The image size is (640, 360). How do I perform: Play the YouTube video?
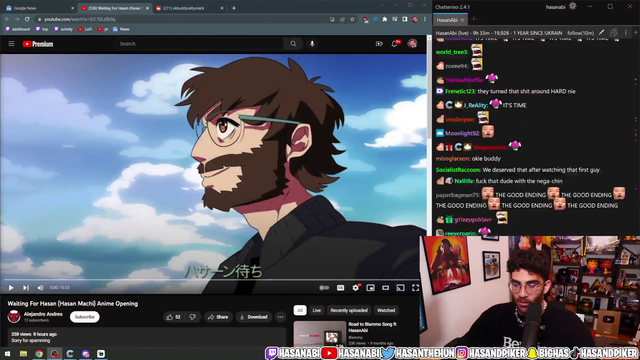[x=11, y=288]
